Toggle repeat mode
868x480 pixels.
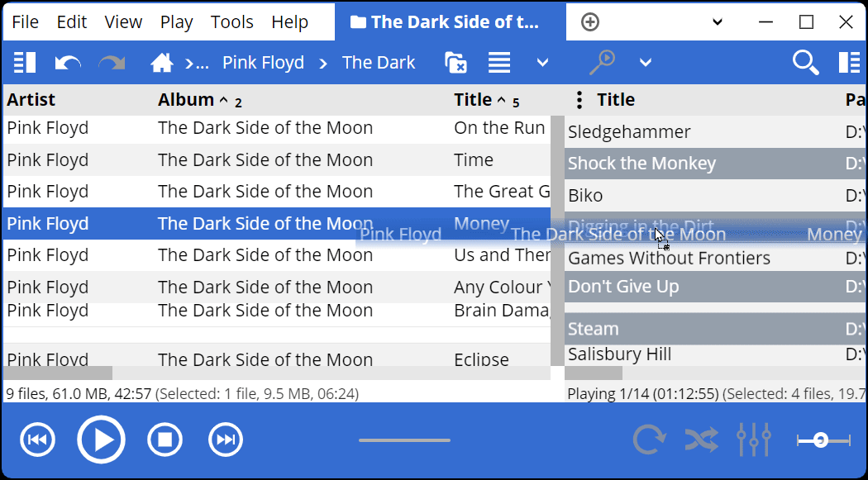[649, 440]
